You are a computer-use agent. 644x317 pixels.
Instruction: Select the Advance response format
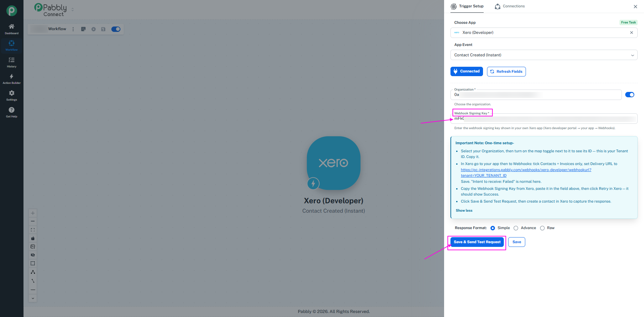(x=516, y=228)
